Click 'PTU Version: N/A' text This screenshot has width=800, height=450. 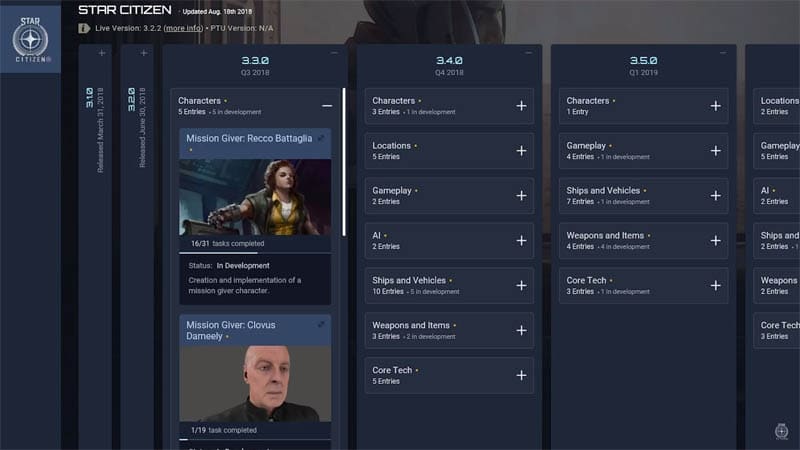tap(242, 28)
